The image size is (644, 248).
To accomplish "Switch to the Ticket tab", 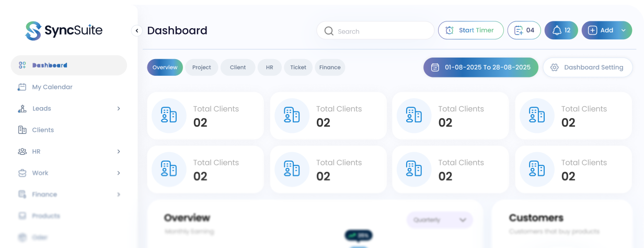I will 298,67.
